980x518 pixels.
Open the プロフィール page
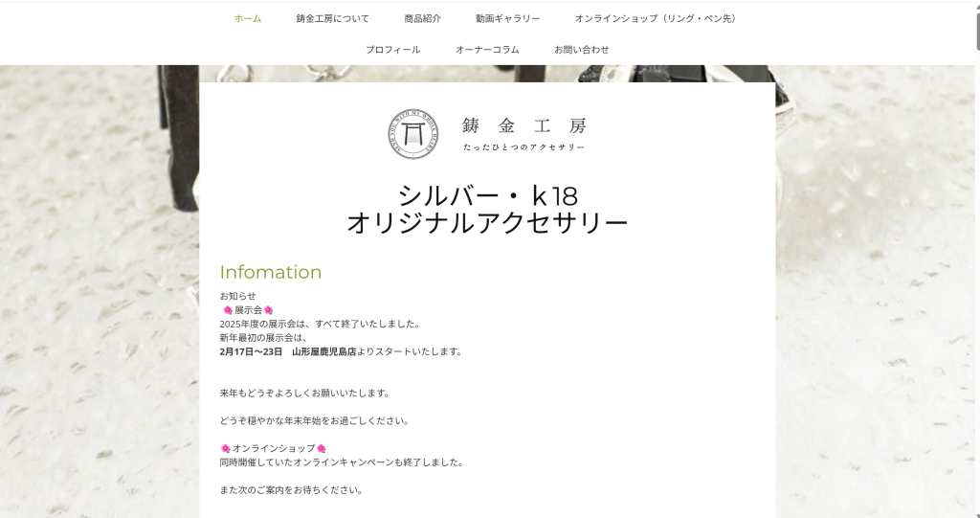[392, 50]
